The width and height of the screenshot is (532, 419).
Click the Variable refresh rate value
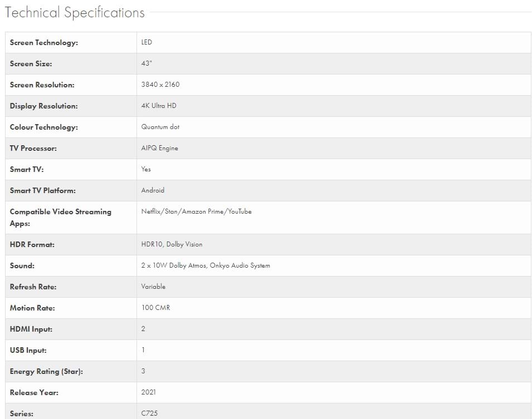pos(153,287)
